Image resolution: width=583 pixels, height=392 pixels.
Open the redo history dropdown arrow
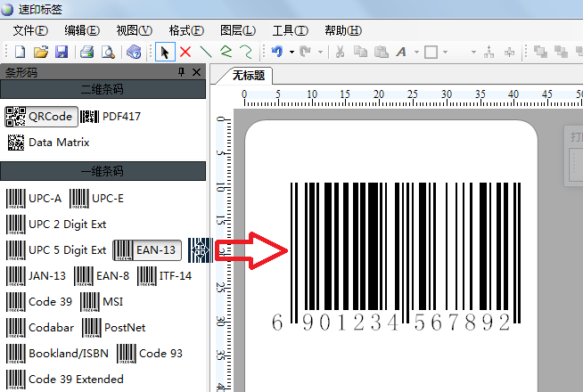click(x=320, y=52)
